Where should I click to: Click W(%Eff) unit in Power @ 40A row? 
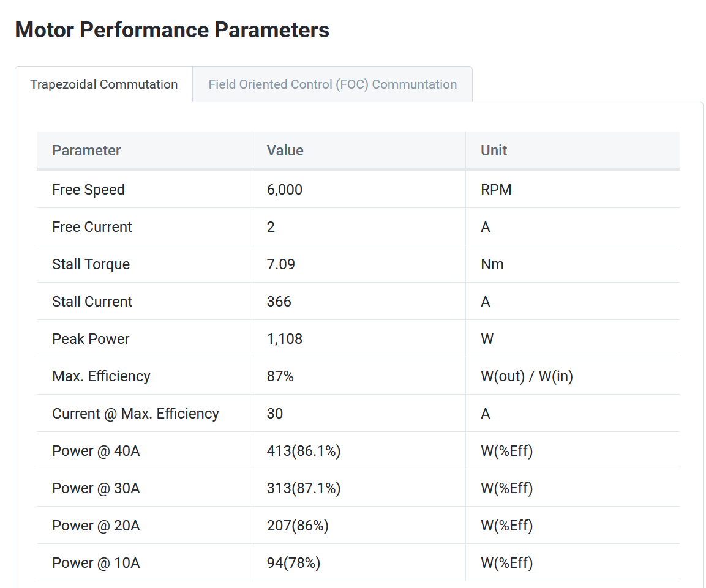[506, 451]
